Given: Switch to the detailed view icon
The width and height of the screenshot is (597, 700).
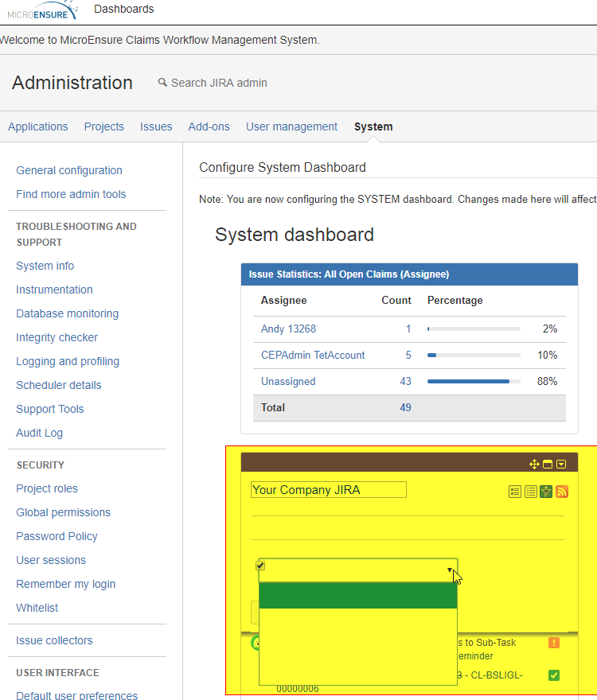Looking at the screenshot, I should click(x=515, y=492).
